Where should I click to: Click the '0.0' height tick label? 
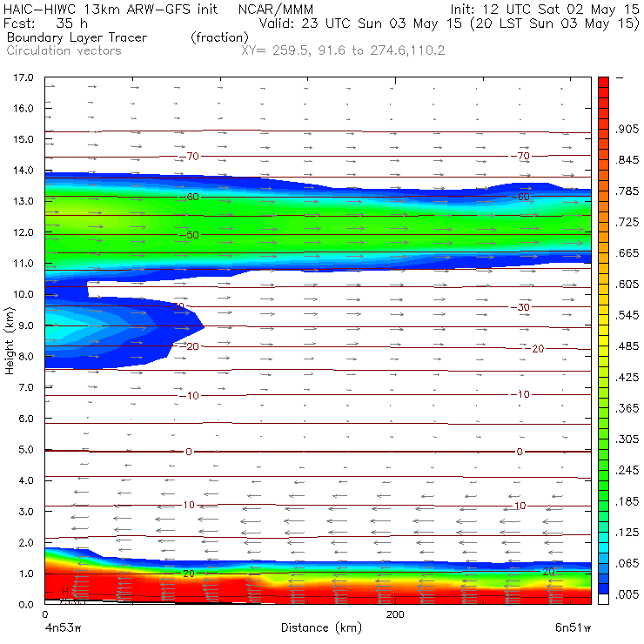coord(26,605)
